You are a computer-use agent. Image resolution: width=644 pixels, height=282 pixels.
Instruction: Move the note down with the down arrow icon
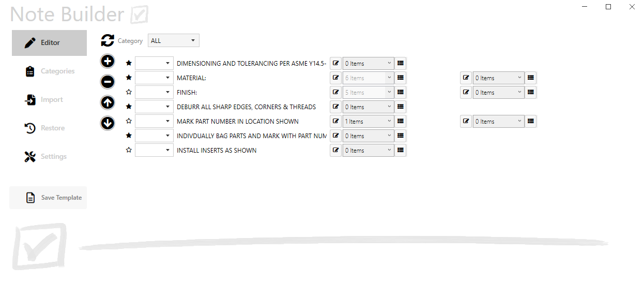[108, 123]
